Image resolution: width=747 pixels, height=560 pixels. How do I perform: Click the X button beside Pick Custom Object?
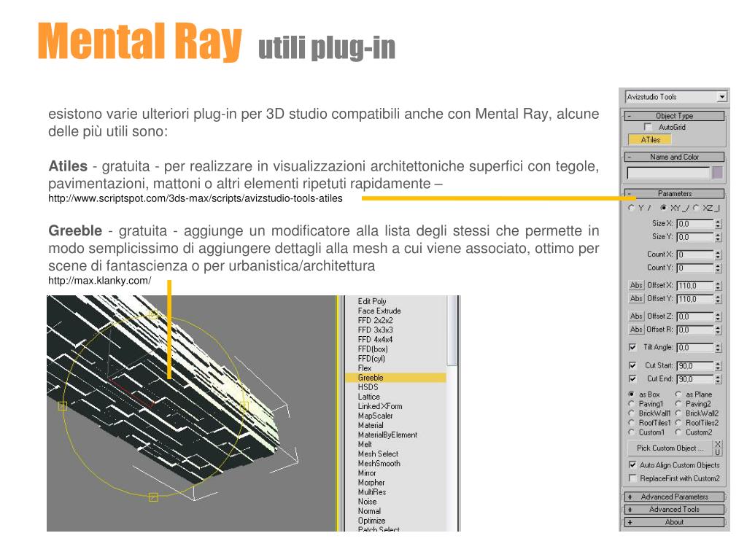718,444
